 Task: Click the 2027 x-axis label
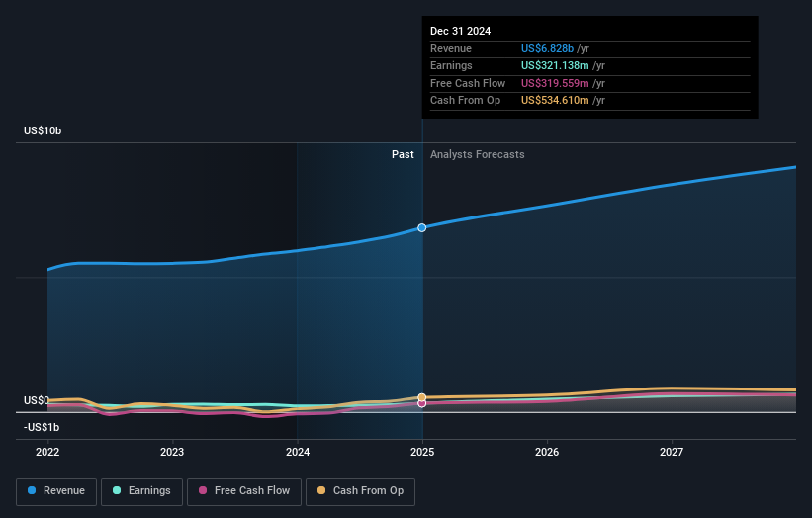pyautogui.click(x=672, y=452)
